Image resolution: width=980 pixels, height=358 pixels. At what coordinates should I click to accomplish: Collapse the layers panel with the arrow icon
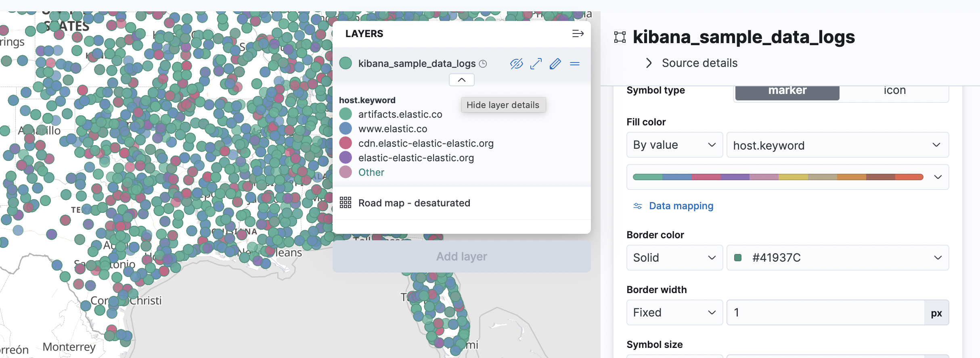tap(578, 33)
